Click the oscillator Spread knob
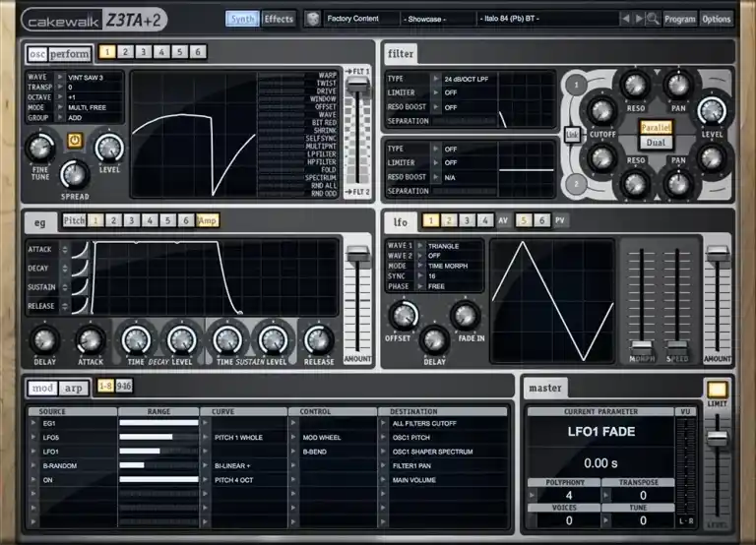756x545 pixels. click(x=75, y=174)
